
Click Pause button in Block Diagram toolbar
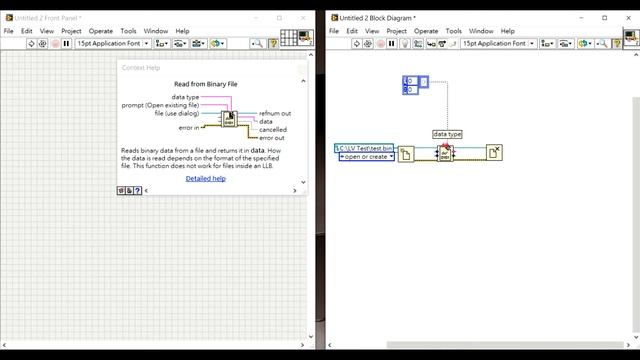(x=391, y=43)
